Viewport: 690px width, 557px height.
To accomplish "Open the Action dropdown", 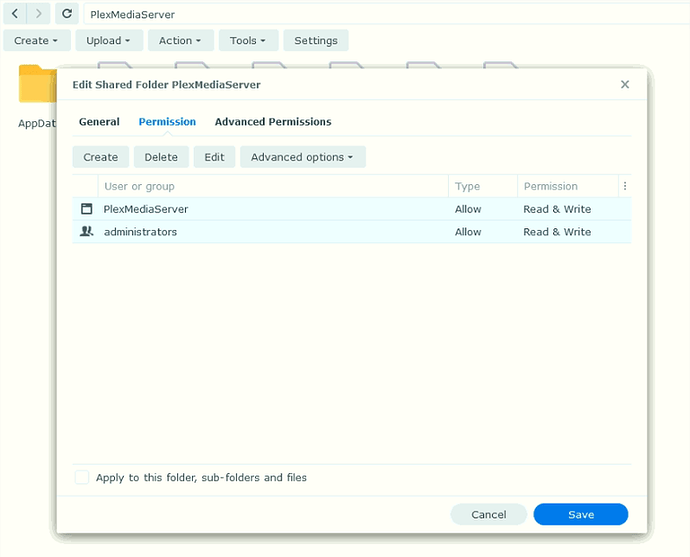I will tap(180, 40).
